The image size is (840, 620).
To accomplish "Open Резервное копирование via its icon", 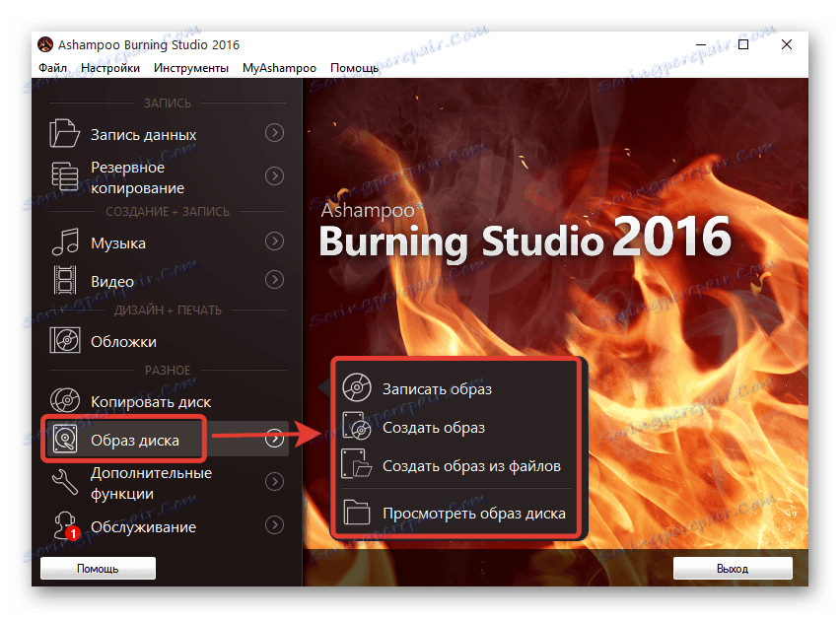I will tap(64, 176).
